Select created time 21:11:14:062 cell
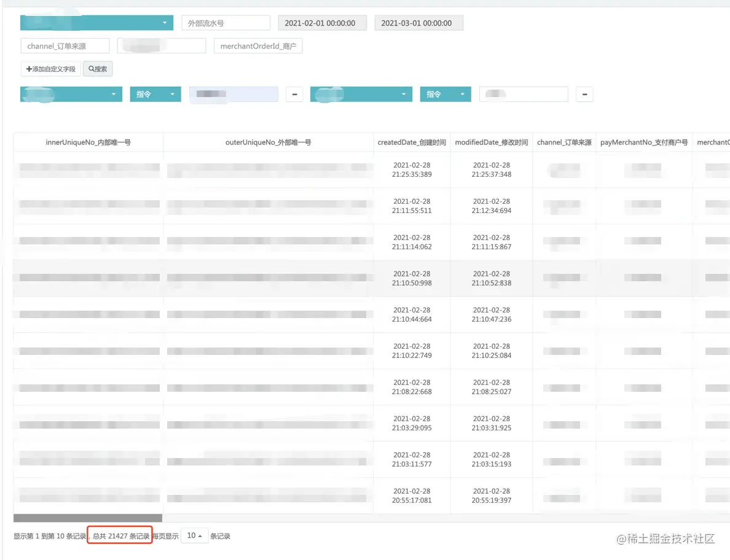 click(x=412, y=243)
